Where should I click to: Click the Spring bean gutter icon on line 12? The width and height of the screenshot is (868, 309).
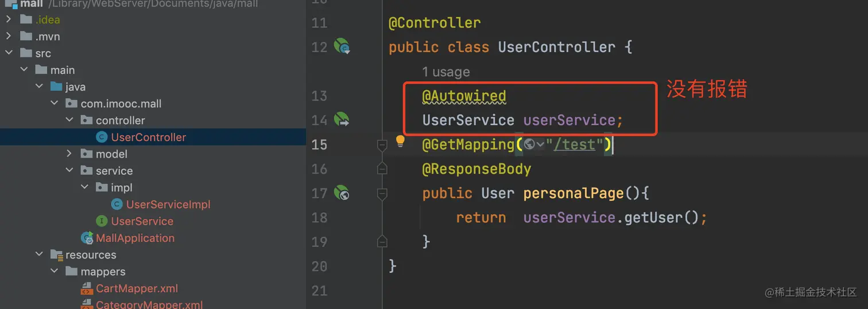tap(342, 46)
